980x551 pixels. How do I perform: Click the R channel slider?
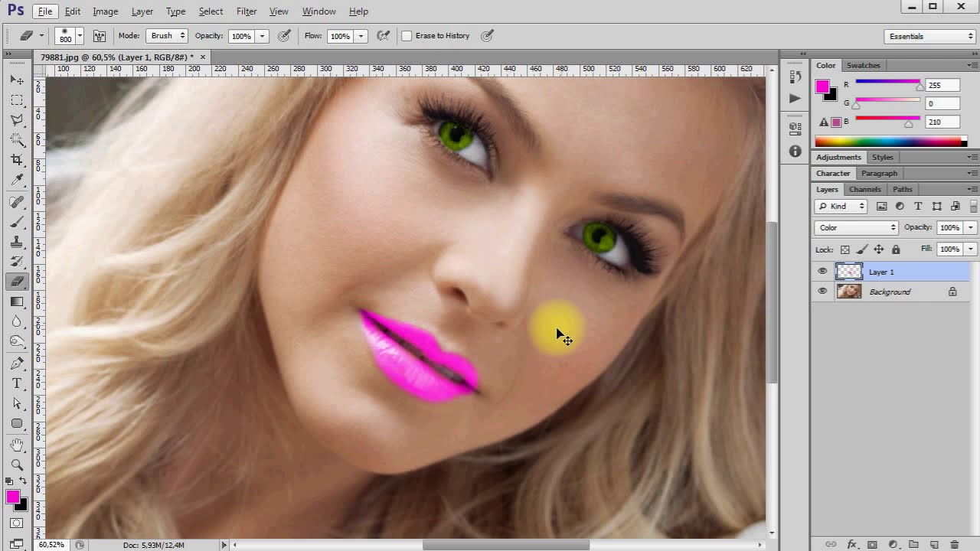pos(888,83)
